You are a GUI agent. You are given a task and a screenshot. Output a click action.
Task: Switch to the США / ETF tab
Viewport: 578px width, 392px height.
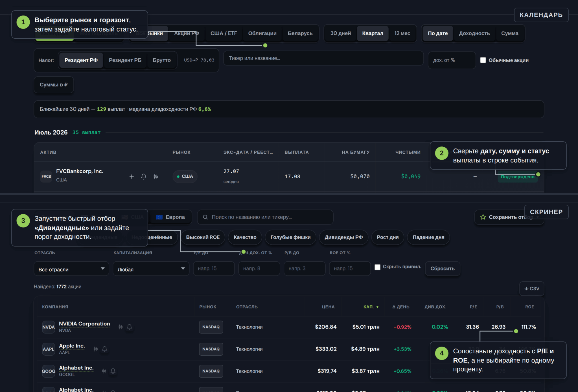click(x=224, y=33)
